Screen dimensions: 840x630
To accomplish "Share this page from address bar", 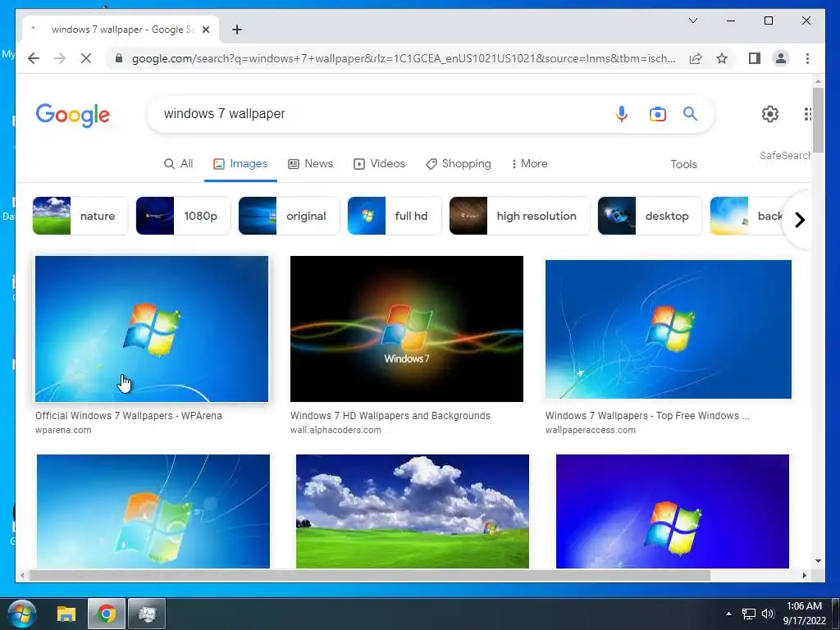I will point(696,58).
